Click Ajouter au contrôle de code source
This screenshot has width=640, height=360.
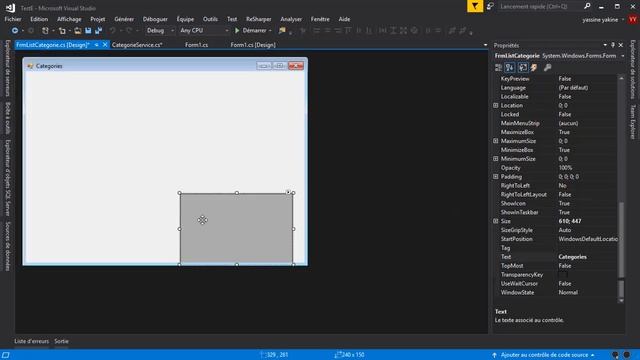(x=543, y=355)
